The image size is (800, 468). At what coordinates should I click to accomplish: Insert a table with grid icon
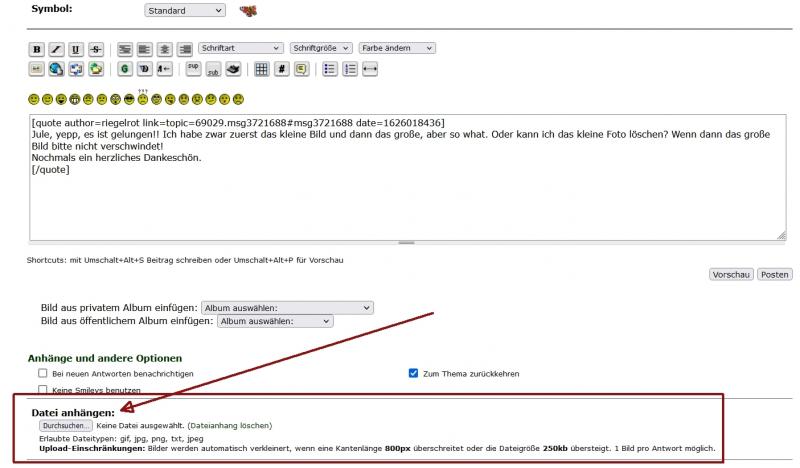(x=260, y=70)
